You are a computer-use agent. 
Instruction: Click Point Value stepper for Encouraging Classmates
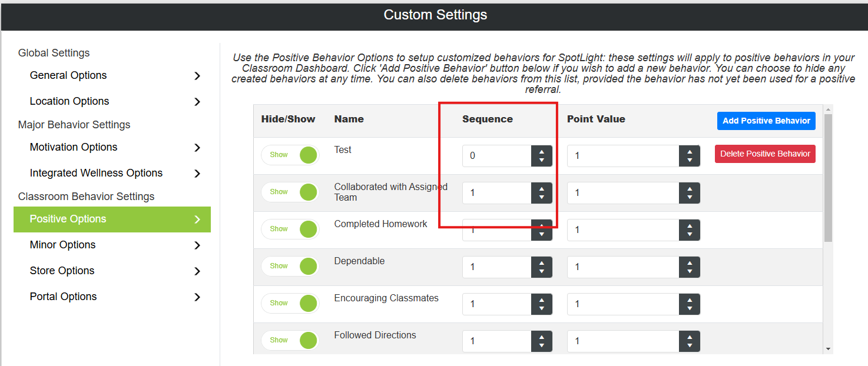tap(690, 304)
